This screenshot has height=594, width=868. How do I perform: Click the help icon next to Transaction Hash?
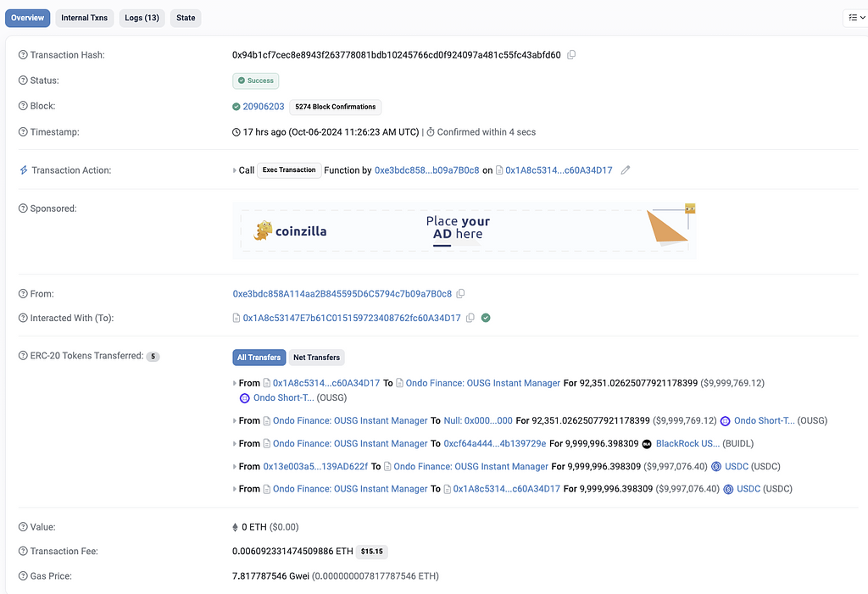(23, 55)
